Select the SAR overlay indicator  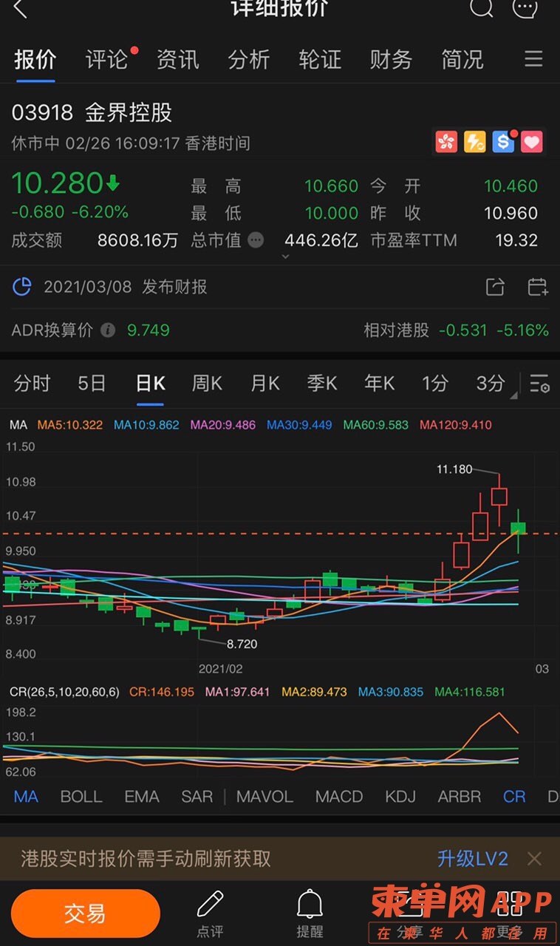click(x=197, y=797)
